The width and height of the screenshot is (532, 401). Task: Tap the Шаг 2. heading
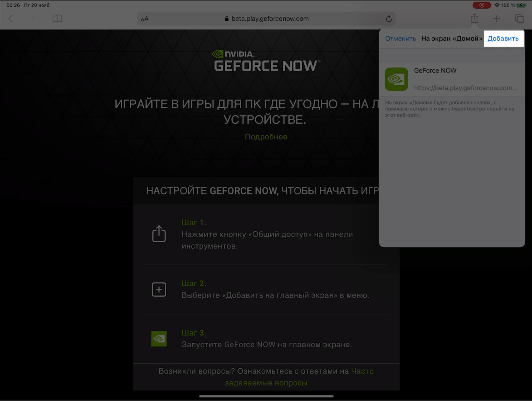click(194, 283)
